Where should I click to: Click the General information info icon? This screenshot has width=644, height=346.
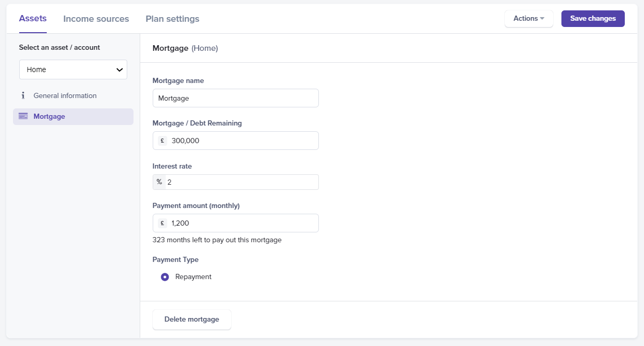(23, 95)
